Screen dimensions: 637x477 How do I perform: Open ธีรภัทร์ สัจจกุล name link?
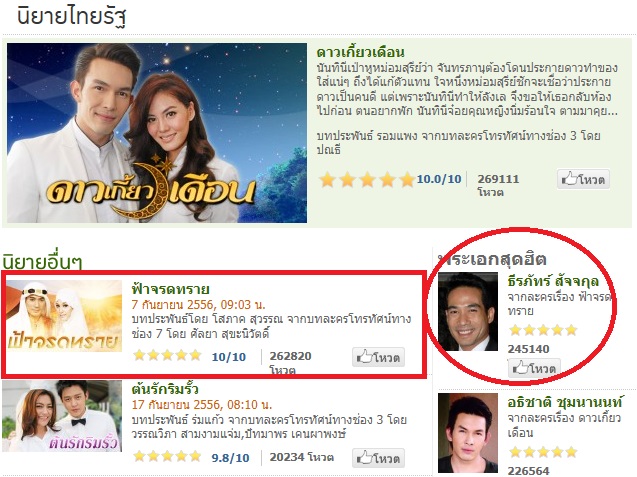[553, 280]
